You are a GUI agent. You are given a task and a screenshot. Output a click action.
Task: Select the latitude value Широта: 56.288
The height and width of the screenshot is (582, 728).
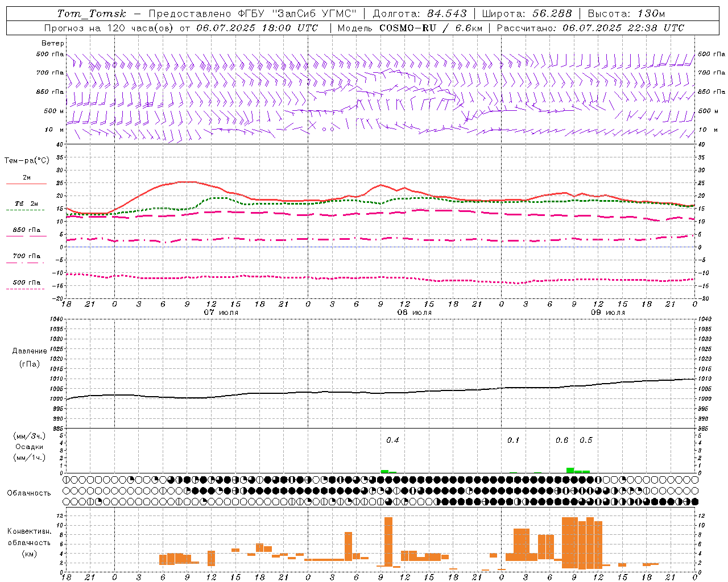tap(527, 14)
